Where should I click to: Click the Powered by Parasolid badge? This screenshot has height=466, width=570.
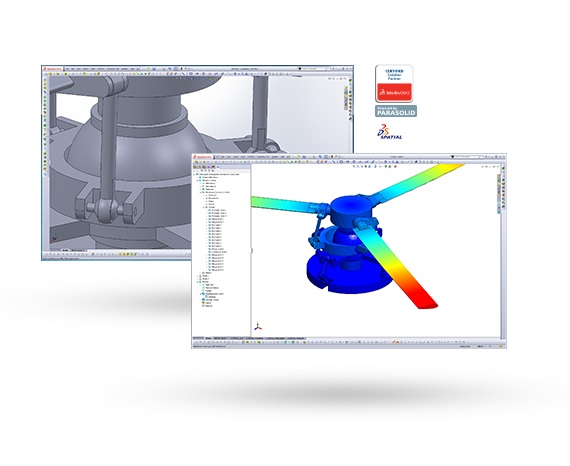(396, 111)
